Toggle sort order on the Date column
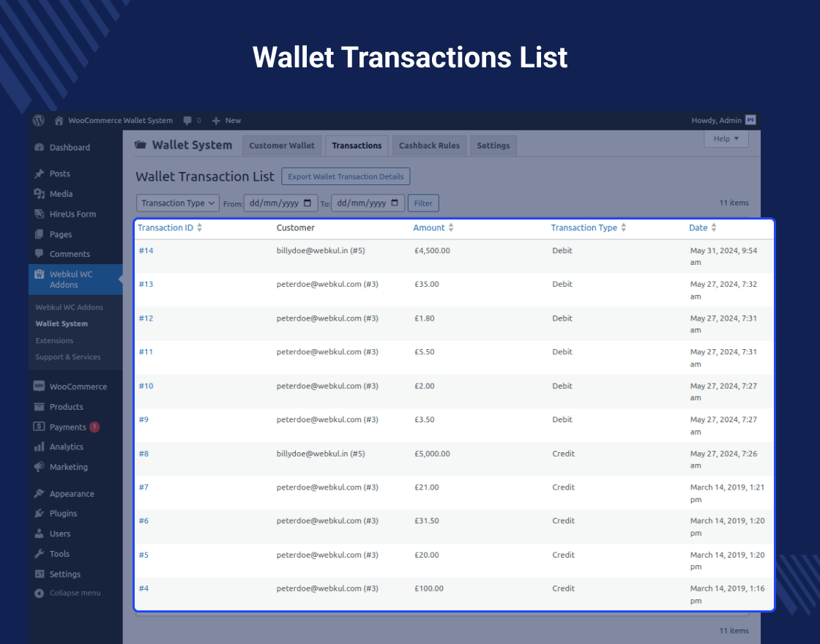The image size is (820, 644). (714, 228)
